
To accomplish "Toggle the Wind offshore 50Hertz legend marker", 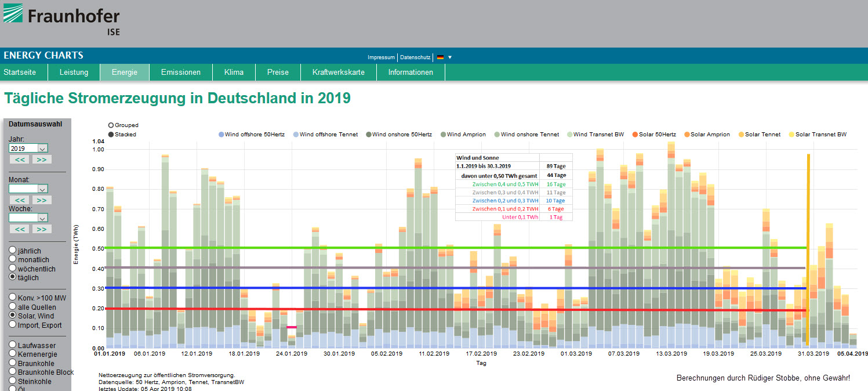I will [221, 135].
